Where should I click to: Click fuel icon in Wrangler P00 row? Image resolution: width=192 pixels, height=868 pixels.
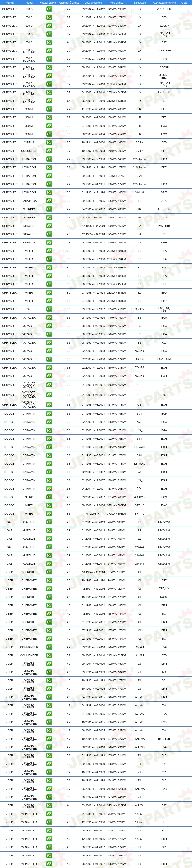pyautogui.click(x=49, y=831)
